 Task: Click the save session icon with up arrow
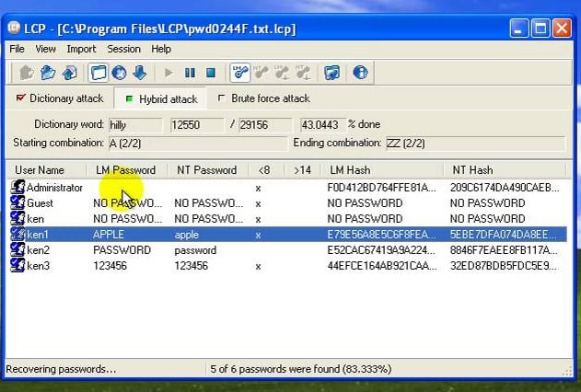(x=69, y=73)
